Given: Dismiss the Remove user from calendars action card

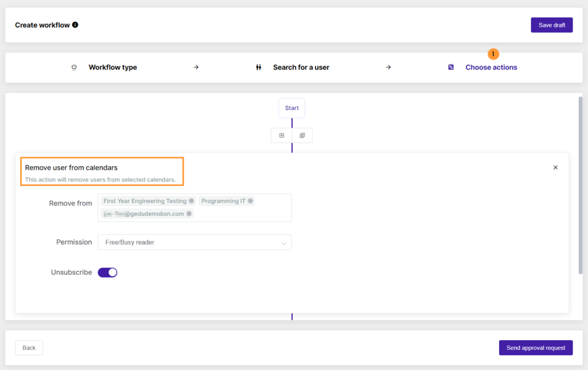Looking at the screenshot, I should 555,167.
